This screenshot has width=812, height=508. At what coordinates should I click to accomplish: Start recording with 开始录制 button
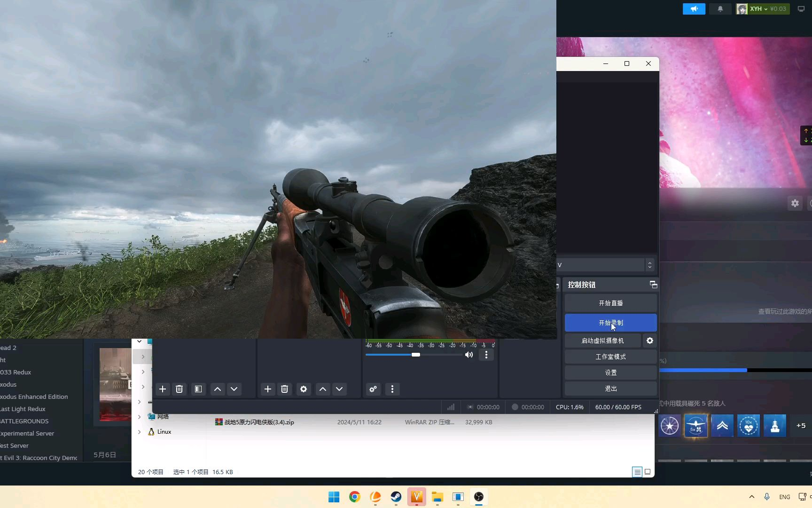(611, 323)
